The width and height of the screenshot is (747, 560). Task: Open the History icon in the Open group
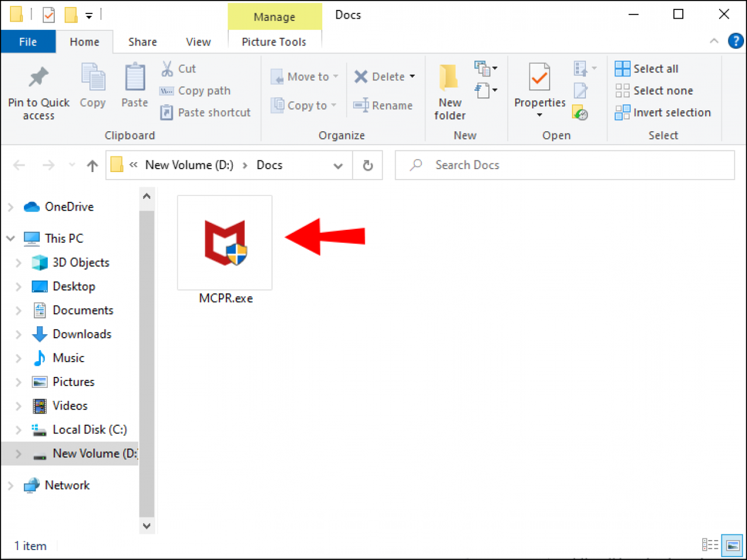point(581,114)
